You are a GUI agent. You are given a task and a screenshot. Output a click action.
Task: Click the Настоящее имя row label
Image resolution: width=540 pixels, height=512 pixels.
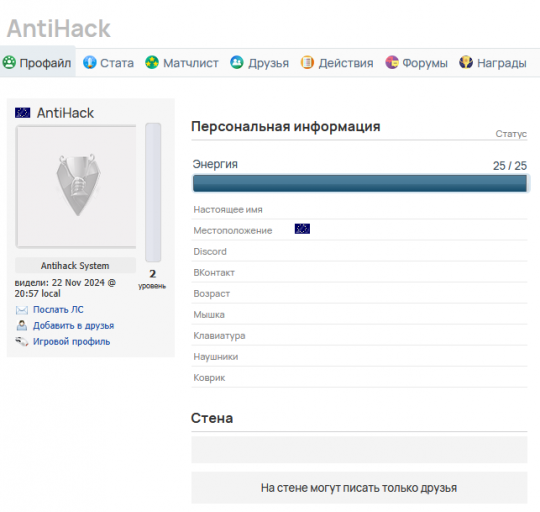(228, 209)
